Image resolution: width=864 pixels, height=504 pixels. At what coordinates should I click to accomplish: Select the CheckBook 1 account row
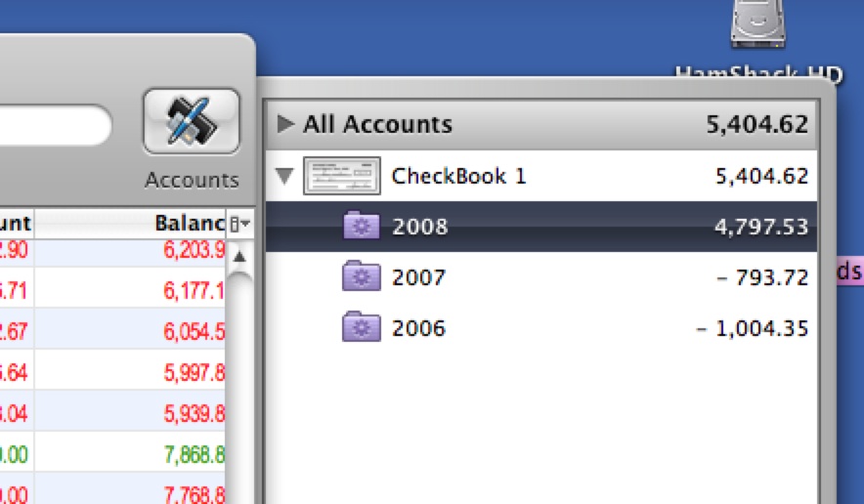click(541, 176)
